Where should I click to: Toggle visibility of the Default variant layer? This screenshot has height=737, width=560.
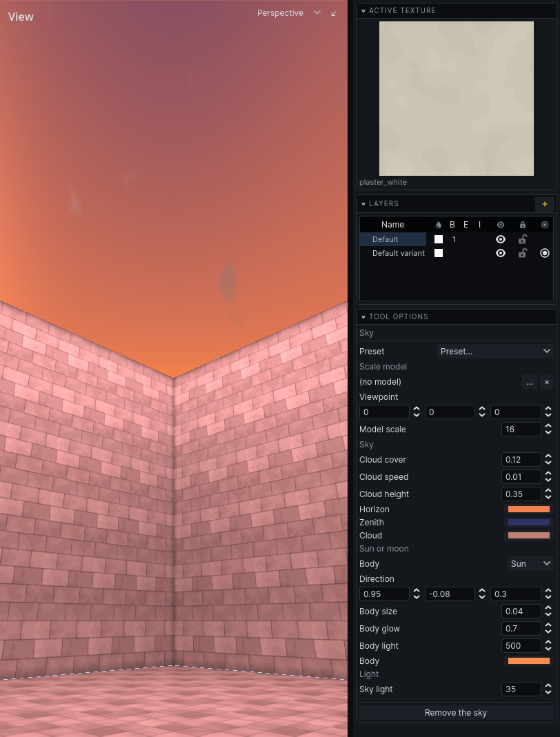point(501,253)
